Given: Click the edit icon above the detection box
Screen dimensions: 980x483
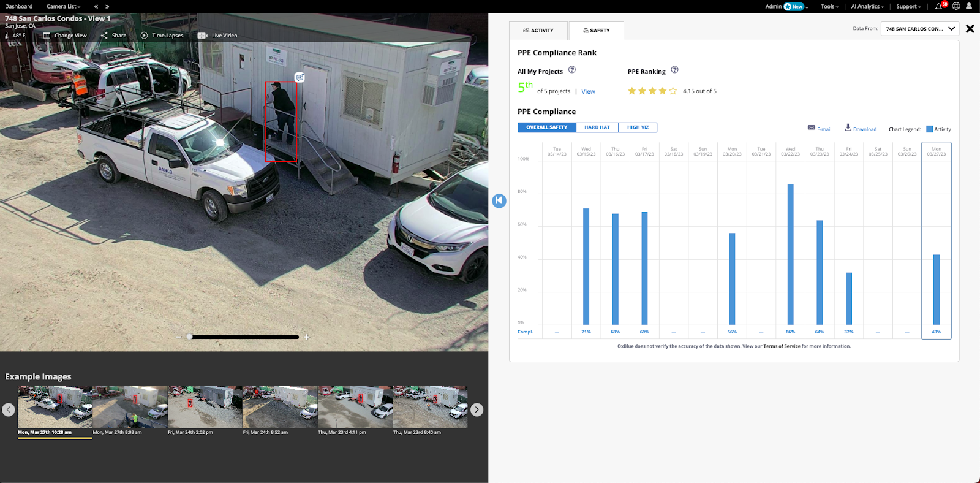Looking at the screenshot, I should tap(300, 77).
